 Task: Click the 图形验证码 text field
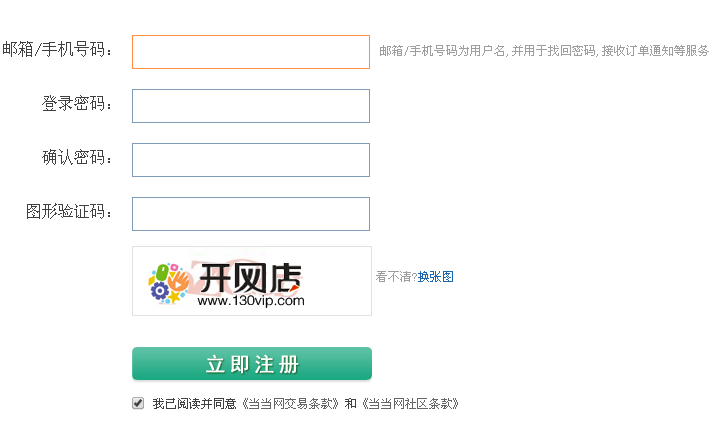point(250,214)
